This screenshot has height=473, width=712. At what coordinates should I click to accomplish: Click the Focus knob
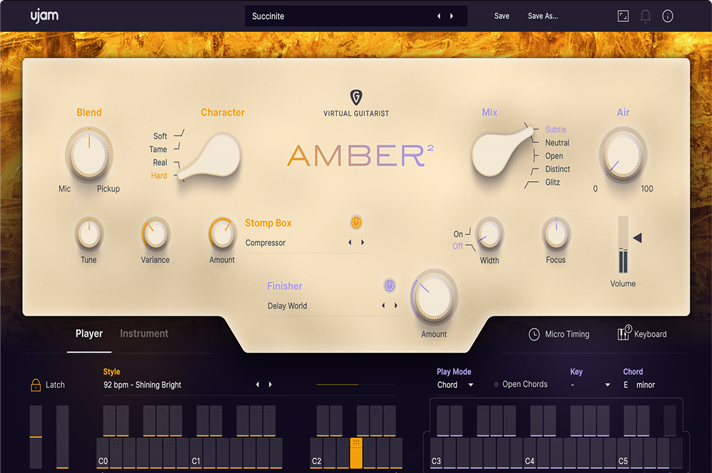tap(556, 234)
